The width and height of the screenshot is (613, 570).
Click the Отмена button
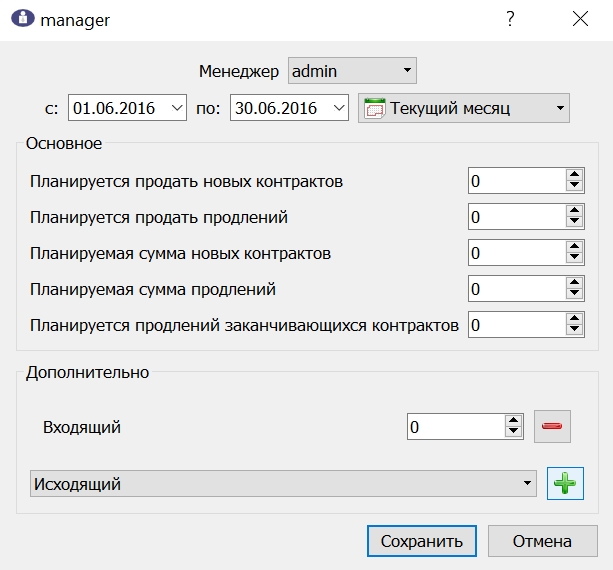tap(543, 541)
